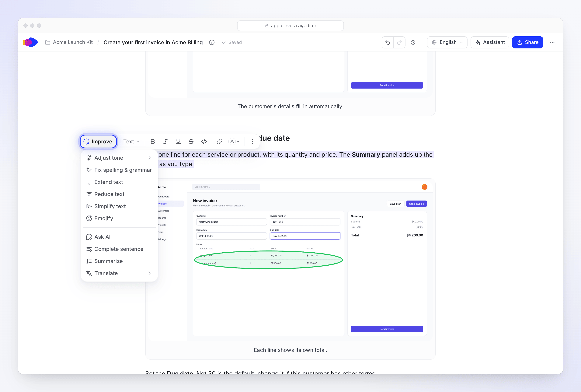Open the text color picker
The height and width of the screenshot is (392, 581).
[234, 142]
